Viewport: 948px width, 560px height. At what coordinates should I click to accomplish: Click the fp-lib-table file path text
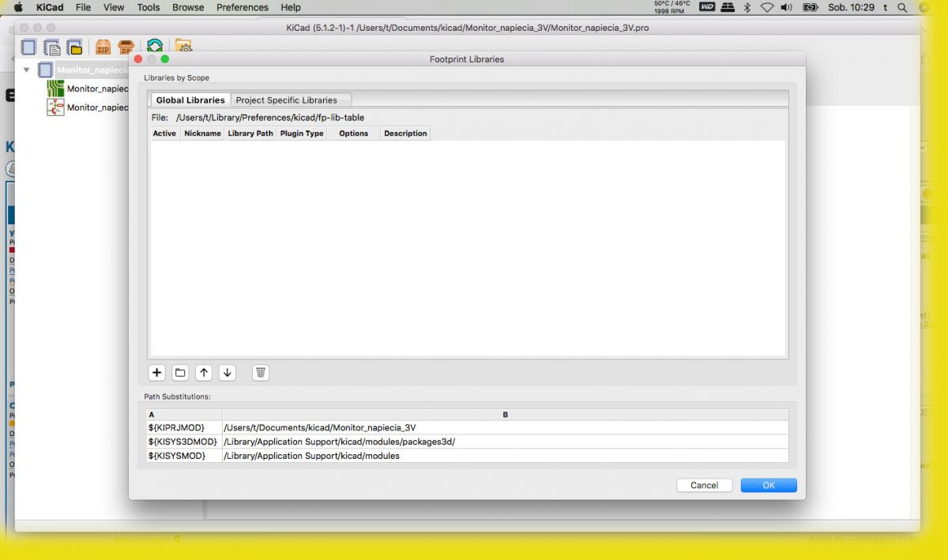point(270,118)
